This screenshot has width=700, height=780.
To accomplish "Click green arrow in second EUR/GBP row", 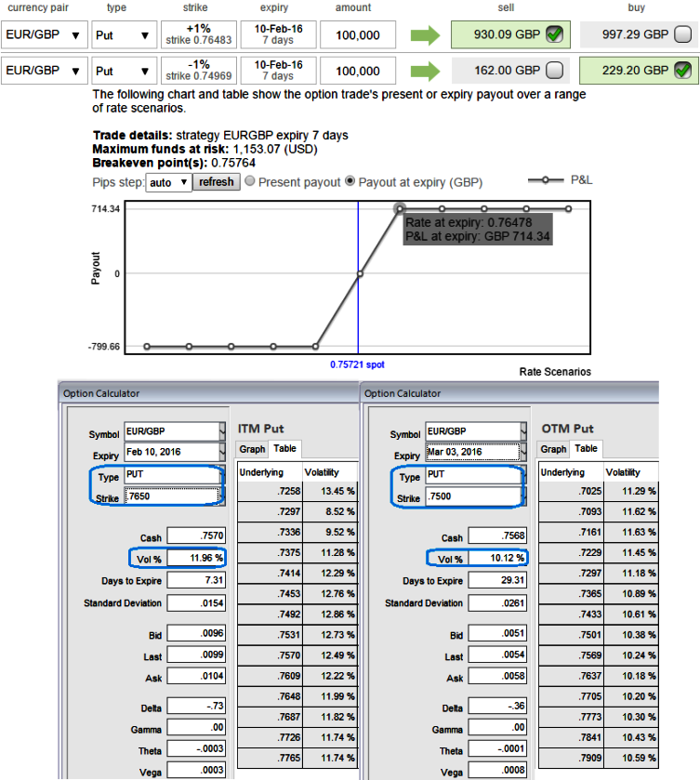I will 427,71.
